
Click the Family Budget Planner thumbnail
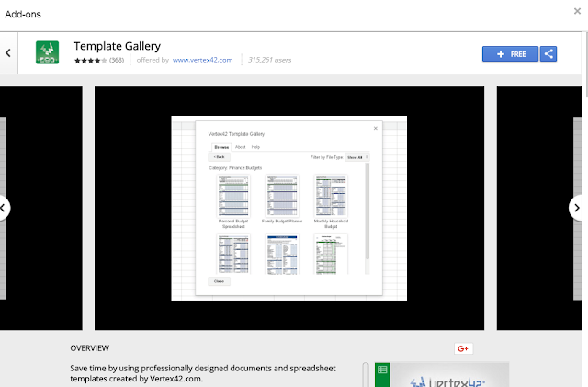click(282, 196)
